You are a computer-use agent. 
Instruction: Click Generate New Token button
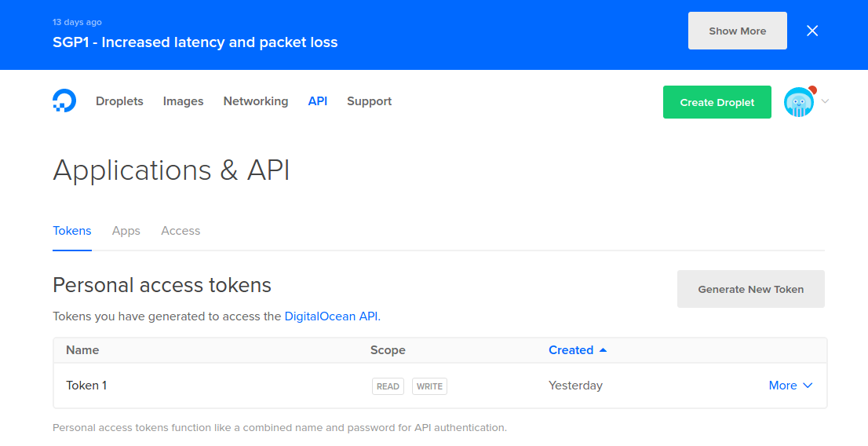(750, 289)
